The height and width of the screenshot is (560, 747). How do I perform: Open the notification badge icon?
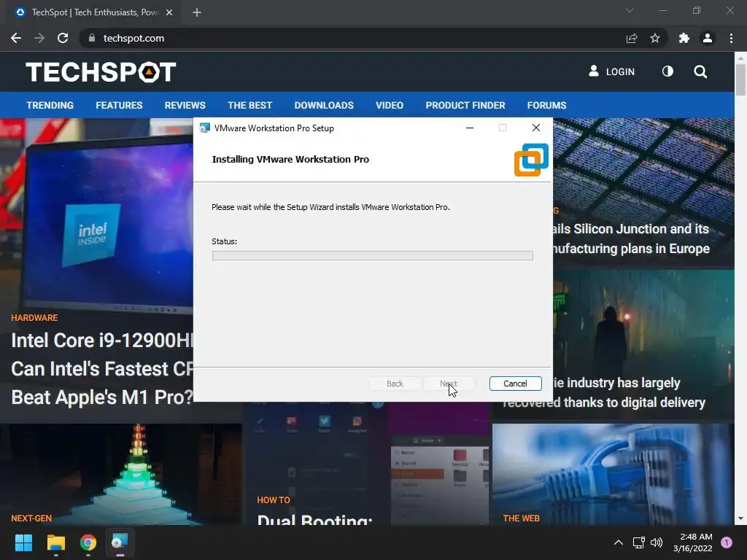[x=727, y=542]
